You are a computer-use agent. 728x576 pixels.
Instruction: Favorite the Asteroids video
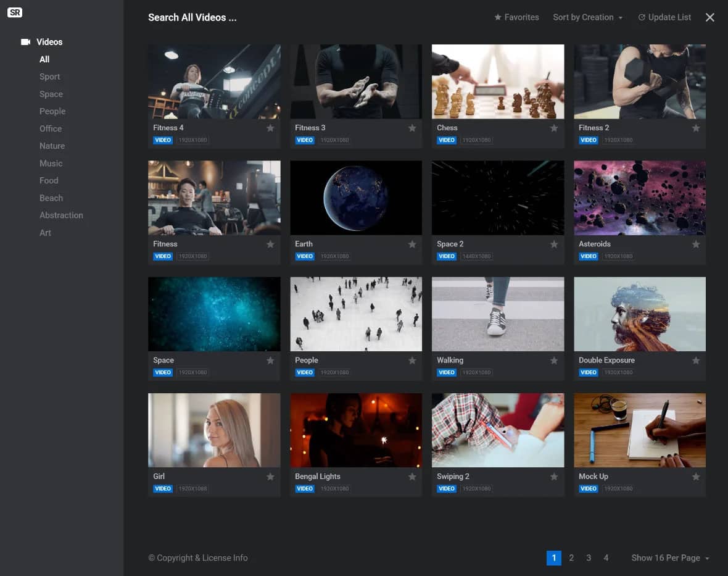(696, 244)
